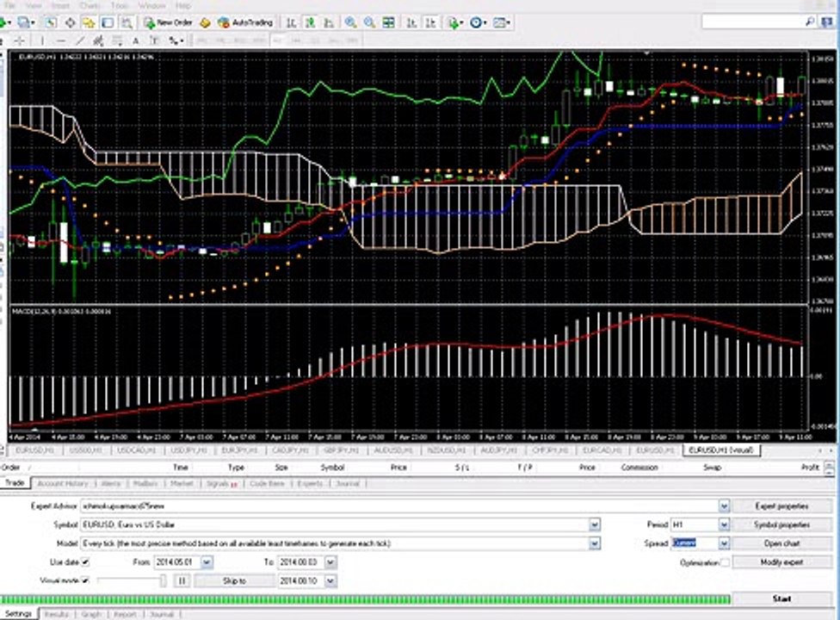Select the equidistant channel tool
The height and width of the screenshot is (620, 840).
98,40
